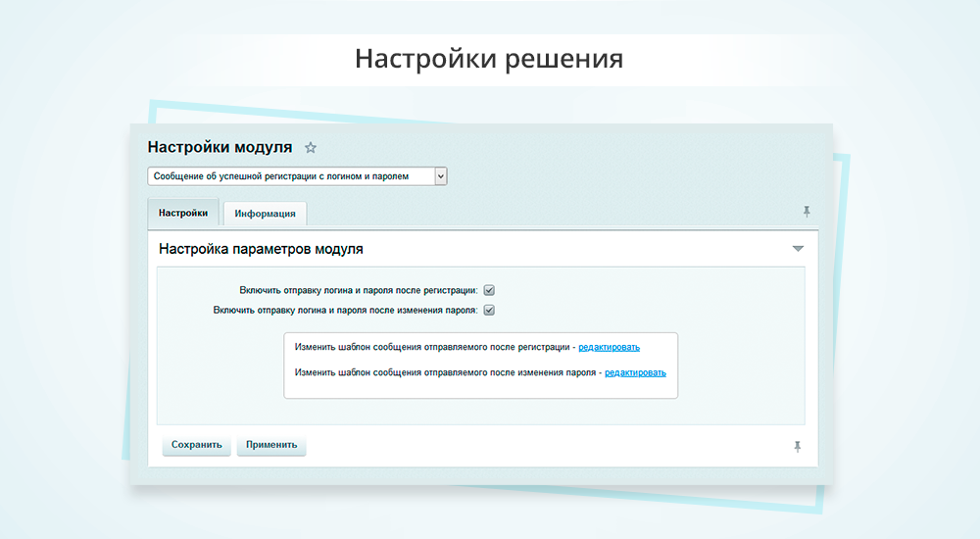Switch to the Настройки tab
Screen dimensions: 980x539
tap(183, 213)
